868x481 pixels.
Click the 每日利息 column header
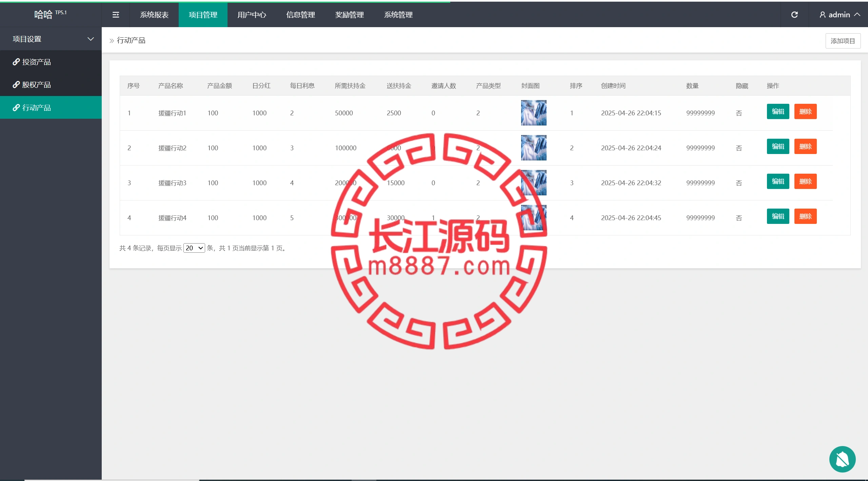302,86
